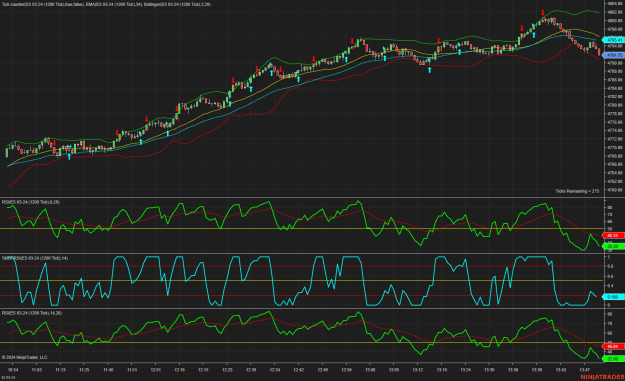Click the cyan buy arrow below the 13:12 pullback low
Viewport: 625px width, 381px height.
pyautogui.click(x=430, y=70)
